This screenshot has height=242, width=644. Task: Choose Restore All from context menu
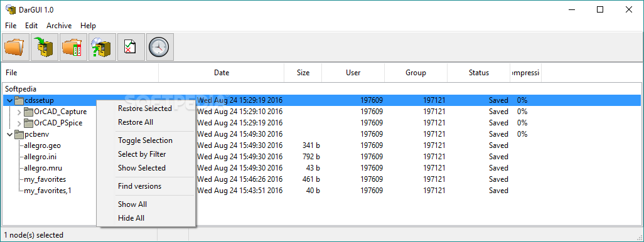click(136, 122)
